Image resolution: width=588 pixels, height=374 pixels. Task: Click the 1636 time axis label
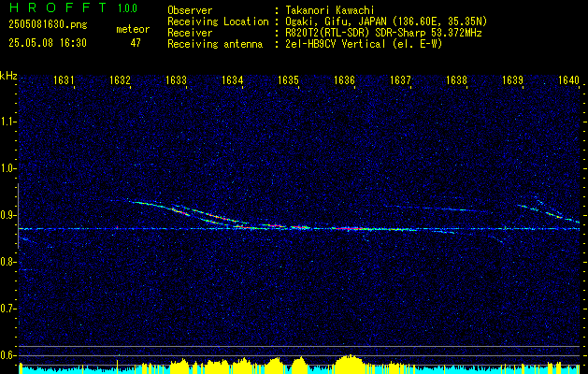(345, 79)
